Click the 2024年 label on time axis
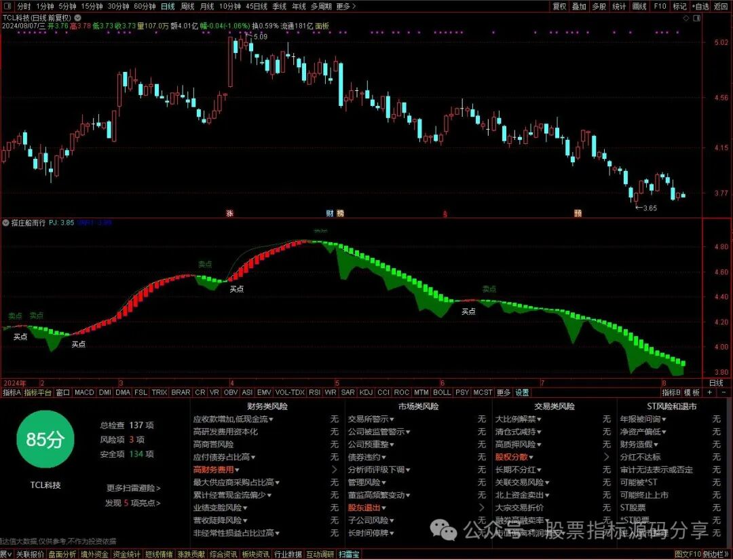733x560 pixels. pos(15,383)
